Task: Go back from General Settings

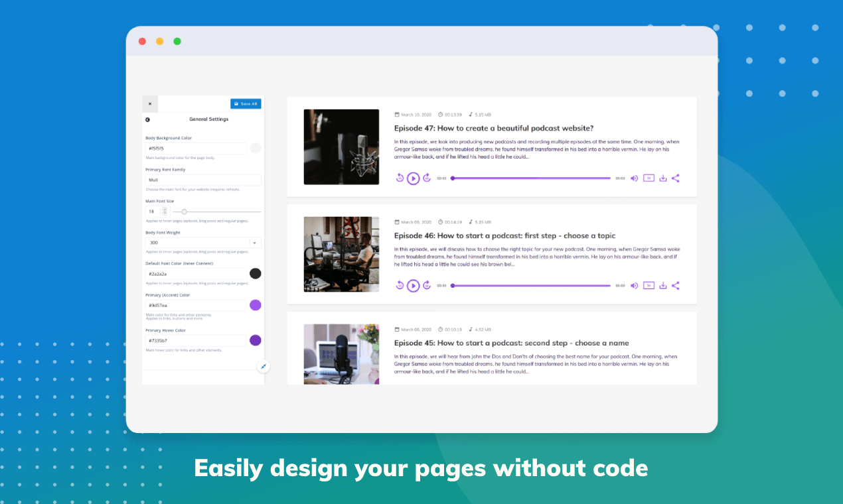Action: 147,119
